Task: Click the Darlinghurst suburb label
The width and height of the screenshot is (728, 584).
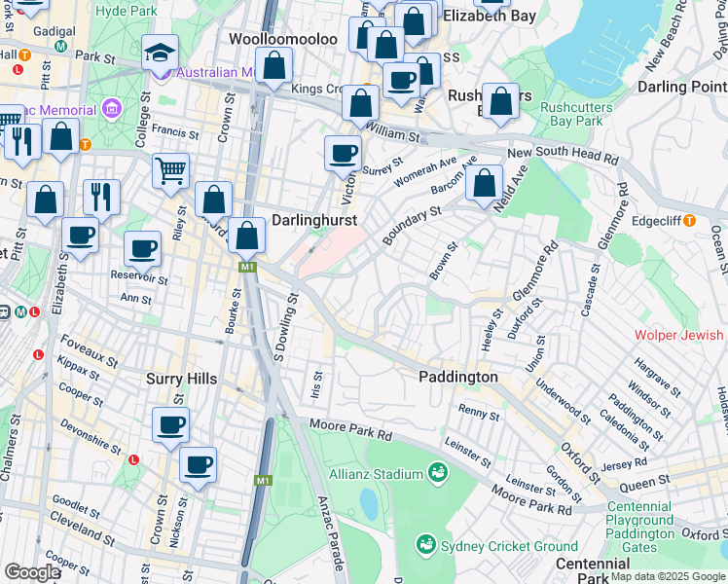Action: [314, 220]
